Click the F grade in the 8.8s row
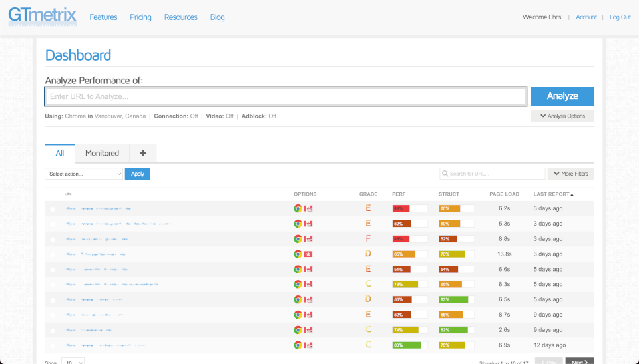Viewport: 639px width, 364px height. pos(368,238)
